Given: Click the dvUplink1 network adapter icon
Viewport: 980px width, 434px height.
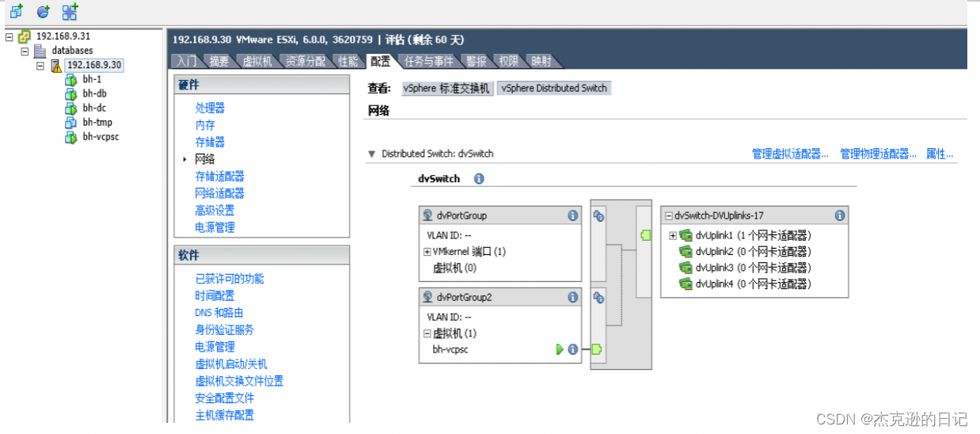Looking at the screenshot, I should (x=687, y=235).
